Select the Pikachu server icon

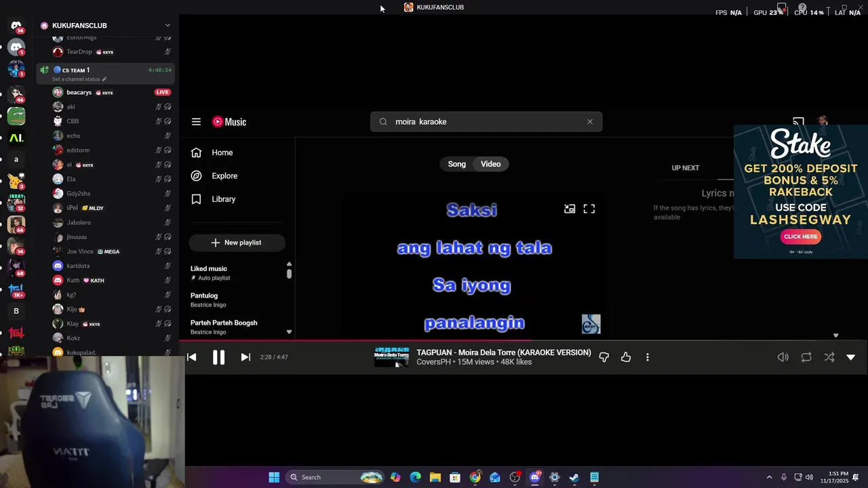(16, 181)
